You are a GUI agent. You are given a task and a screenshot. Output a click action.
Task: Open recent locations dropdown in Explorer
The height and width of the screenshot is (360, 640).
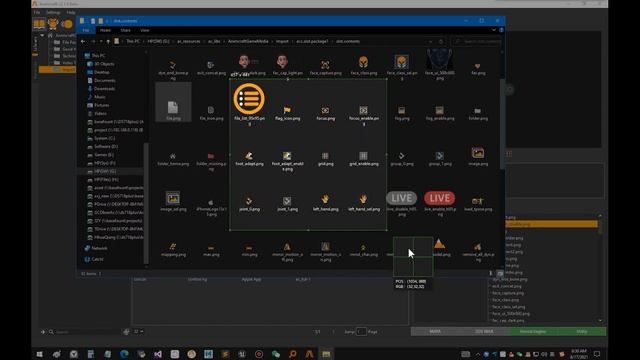101,41
